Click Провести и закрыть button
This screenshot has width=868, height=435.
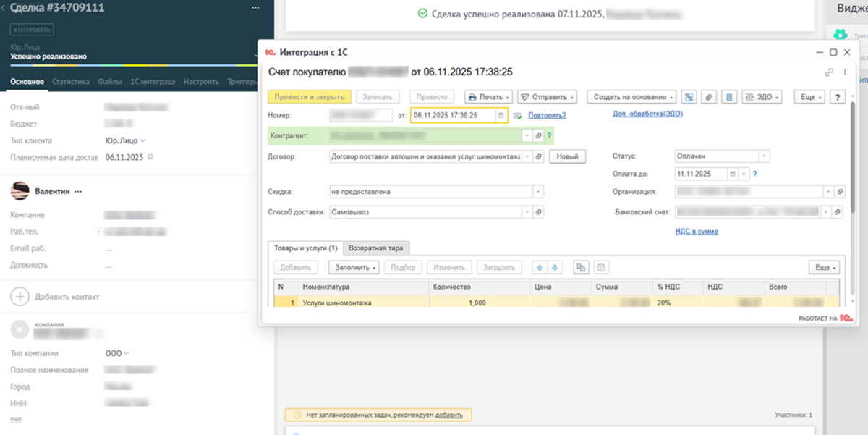[310, 97]
